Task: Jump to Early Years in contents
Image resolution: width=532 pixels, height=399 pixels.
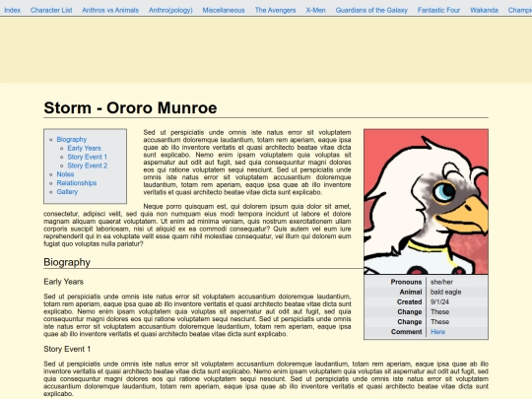Action: [84, 148]
